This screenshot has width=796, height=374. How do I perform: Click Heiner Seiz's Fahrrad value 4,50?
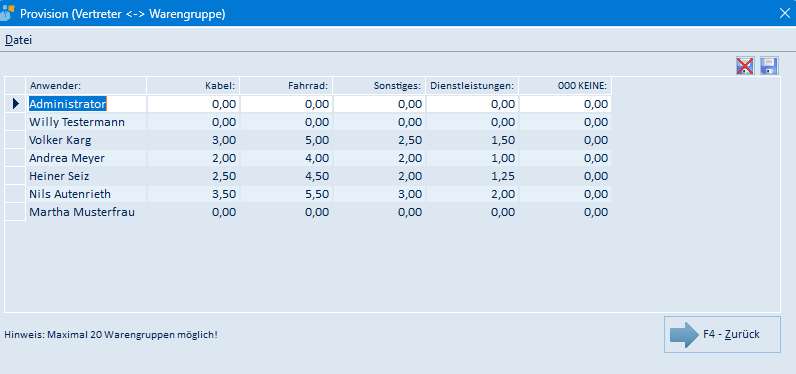tap(286, 176)
